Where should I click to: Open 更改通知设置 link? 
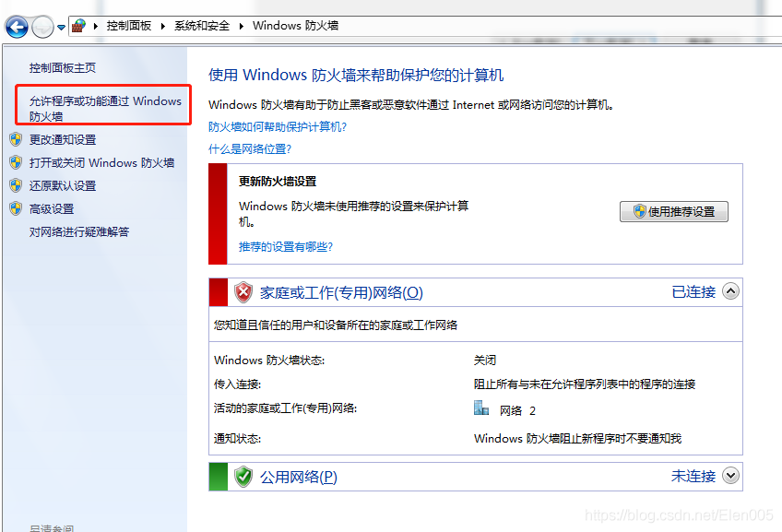[x=63, y=139]
